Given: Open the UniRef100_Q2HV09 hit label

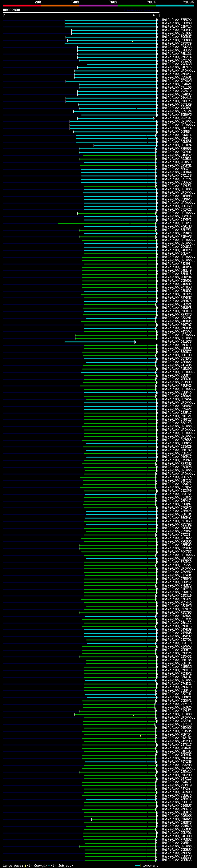Looking at the screenshot, I should tap(177, 23).
